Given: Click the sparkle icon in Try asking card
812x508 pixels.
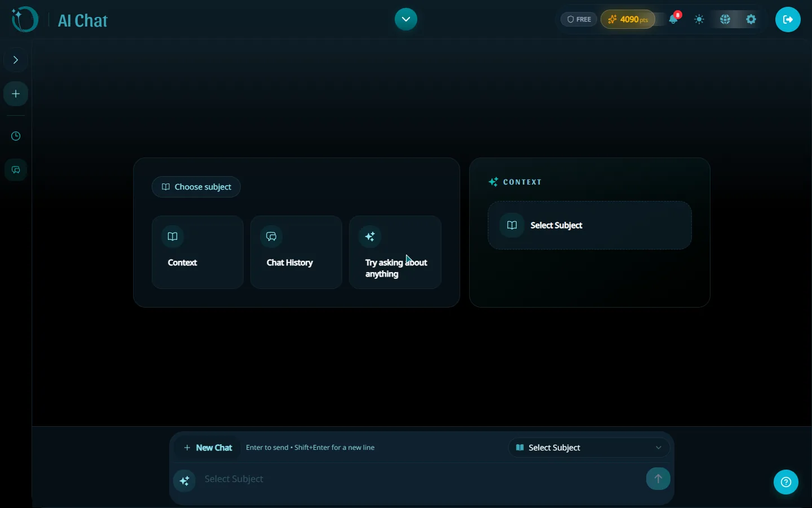Looking at the screenshot, I should tap(370, 237).
